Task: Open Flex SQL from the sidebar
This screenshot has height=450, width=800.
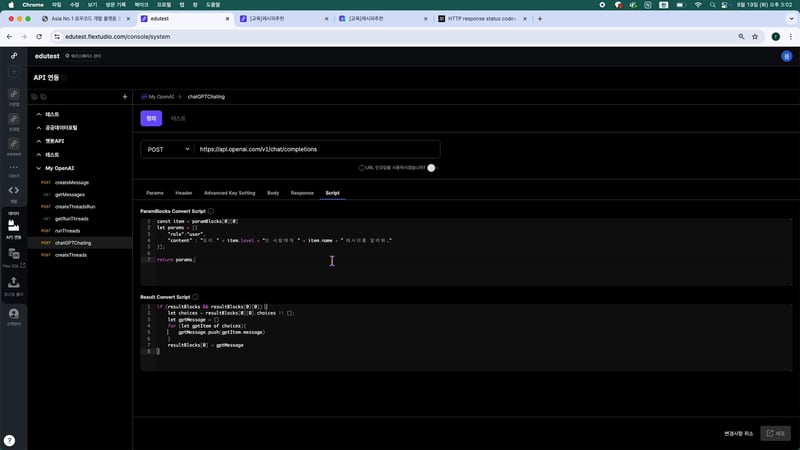Action: [x=14, y=255]
